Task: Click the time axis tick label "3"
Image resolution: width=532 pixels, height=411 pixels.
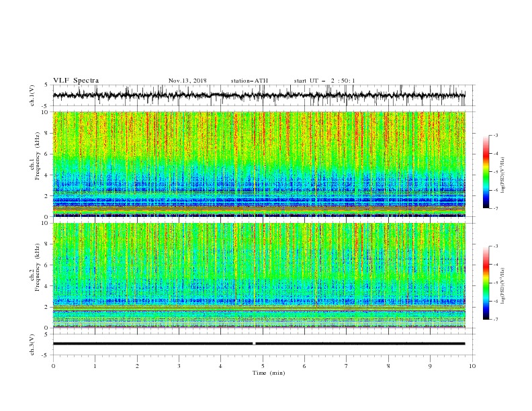Action: [179, 366]
